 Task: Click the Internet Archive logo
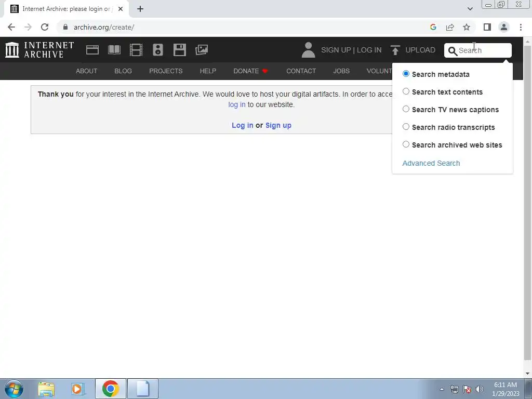click(x=39, y=50)
